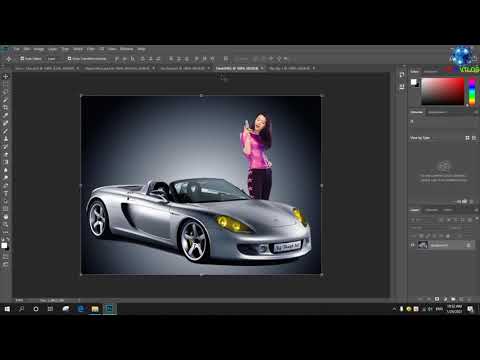Toggle Quick Mask mode in the toolbar
Image resolution: width=480 pixels, height=360 pixels.
pyautogui.click(x=5, y=256)
